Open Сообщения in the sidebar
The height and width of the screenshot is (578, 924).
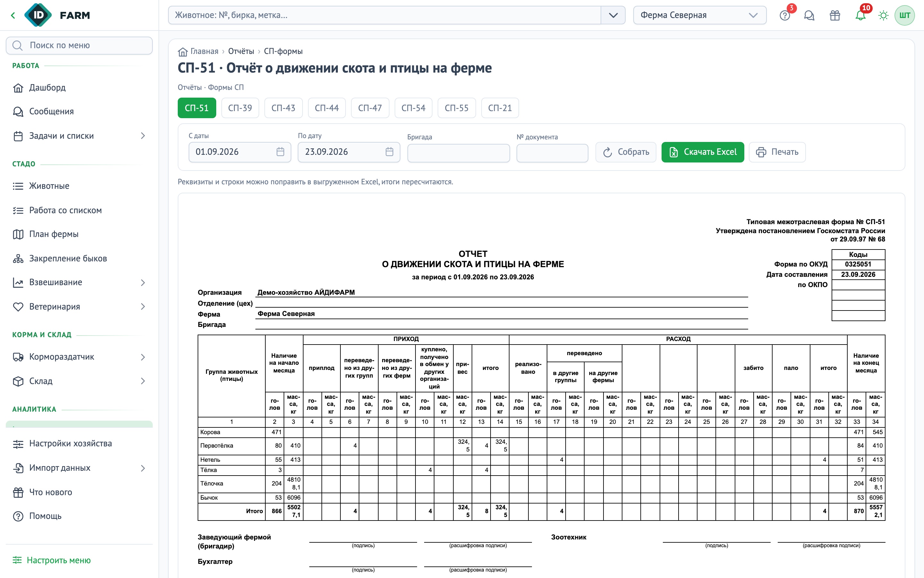(x=79, y=111)
